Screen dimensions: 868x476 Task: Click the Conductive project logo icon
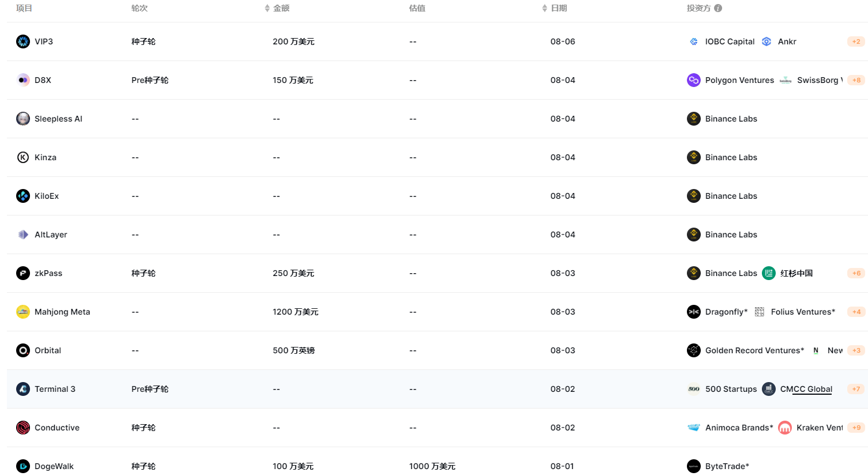(23, 428)
